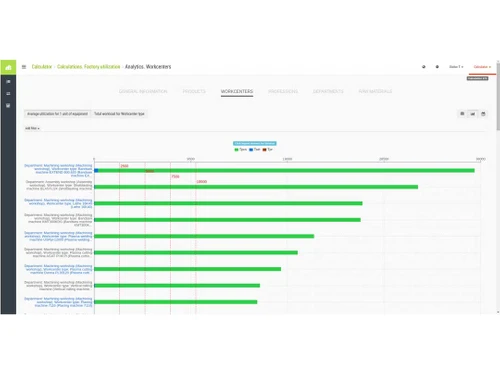Switch to table view icon
Viewport: 500px width, 375px height.
(x=462, y=114)
